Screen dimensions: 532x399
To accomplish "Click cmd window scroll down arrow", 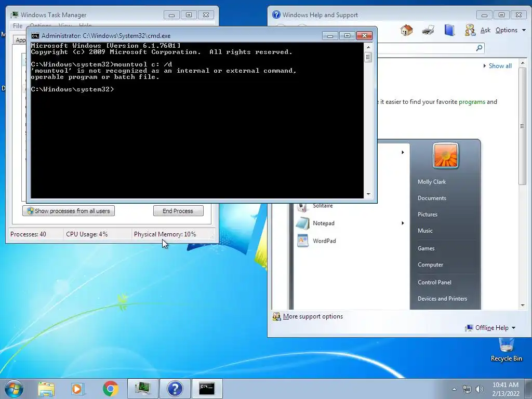I will tap(368, 194).
